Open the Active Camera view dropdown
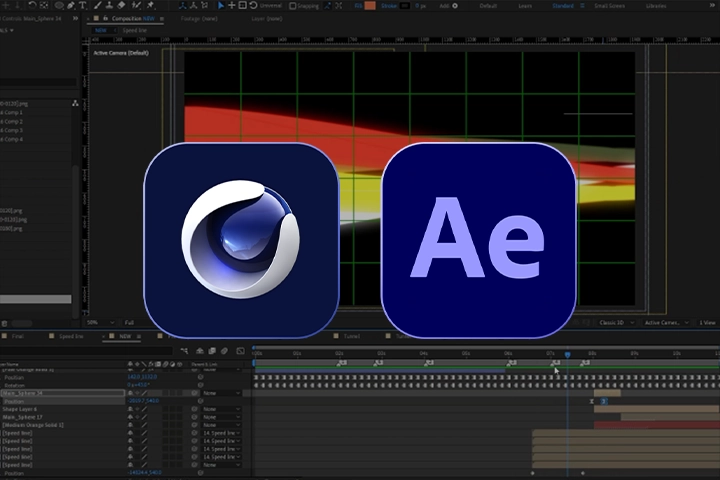The image size is (720, 480). point(666,323)
